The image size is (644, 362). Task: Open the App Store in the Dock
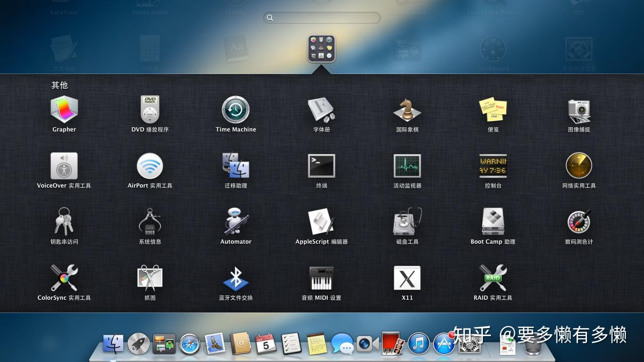click(444, 344)
